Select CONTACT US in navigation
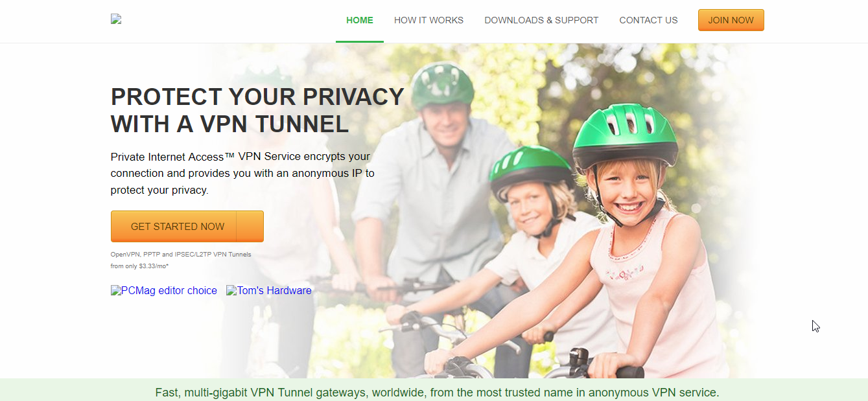This screenshot has height=401, width=868. pos(648,21)
